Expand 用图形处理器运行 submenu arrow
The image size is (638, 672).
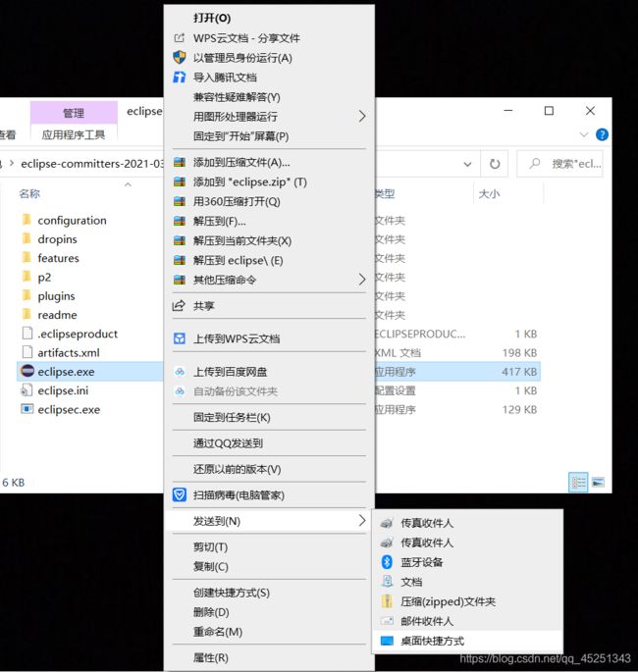362,116
